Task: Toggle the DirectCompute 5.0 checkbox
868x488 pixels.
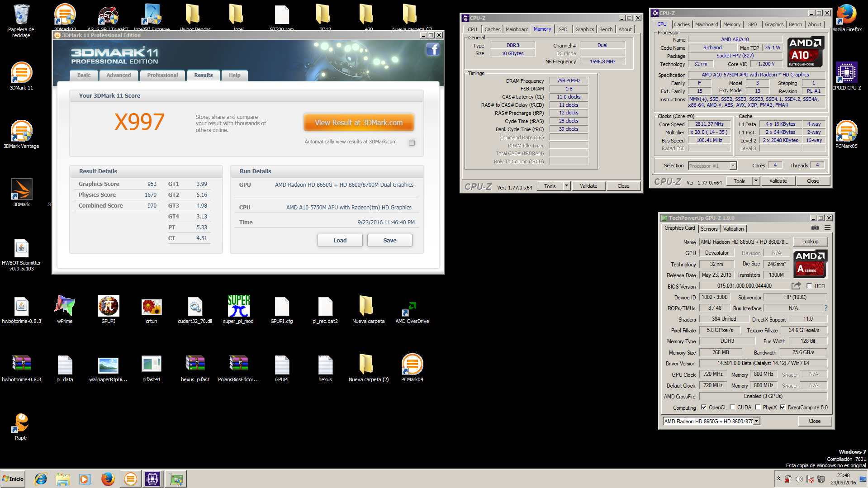Action: (783, 407)
